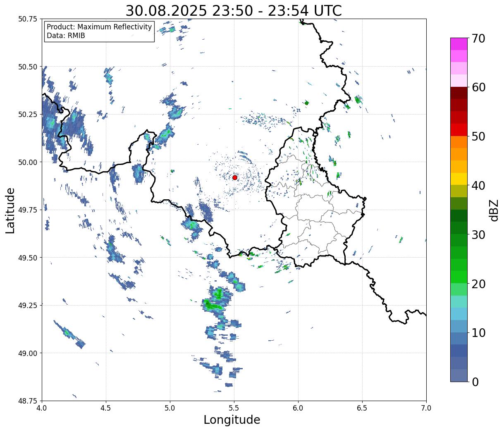Click the latitude tick label 49.00
The width and height of the screenshot is (504, 430).
pos(28,353)
